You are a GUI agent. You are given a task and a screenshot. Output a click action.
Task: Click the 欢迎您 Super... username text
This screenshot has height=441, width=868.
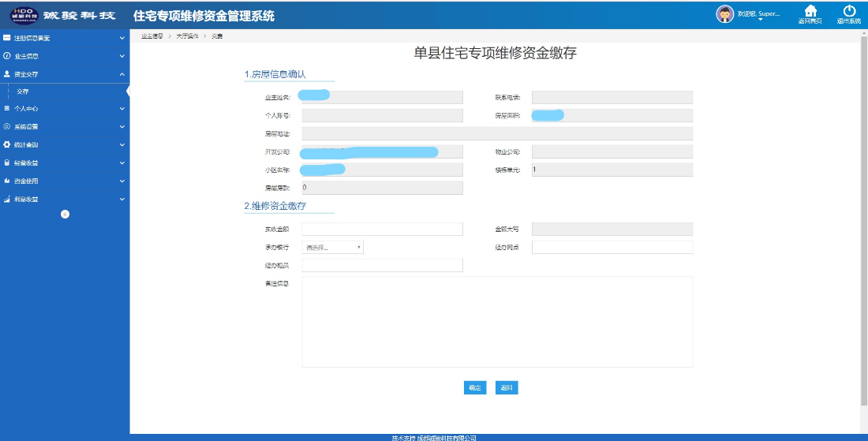click(x=758, y=13)
